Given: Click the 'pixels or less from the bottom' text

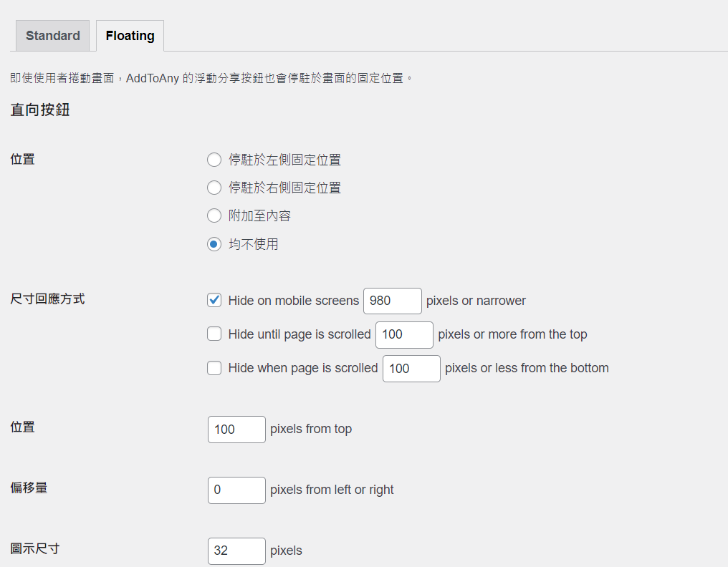Looking at the screenshot, I should (527, 368).
